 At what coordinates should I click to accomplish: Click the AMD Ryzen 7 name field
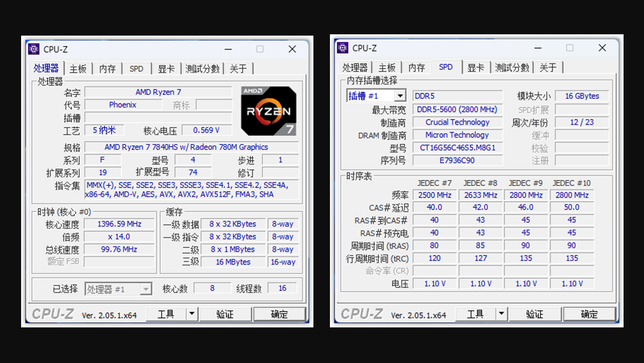tap(158, 92)
